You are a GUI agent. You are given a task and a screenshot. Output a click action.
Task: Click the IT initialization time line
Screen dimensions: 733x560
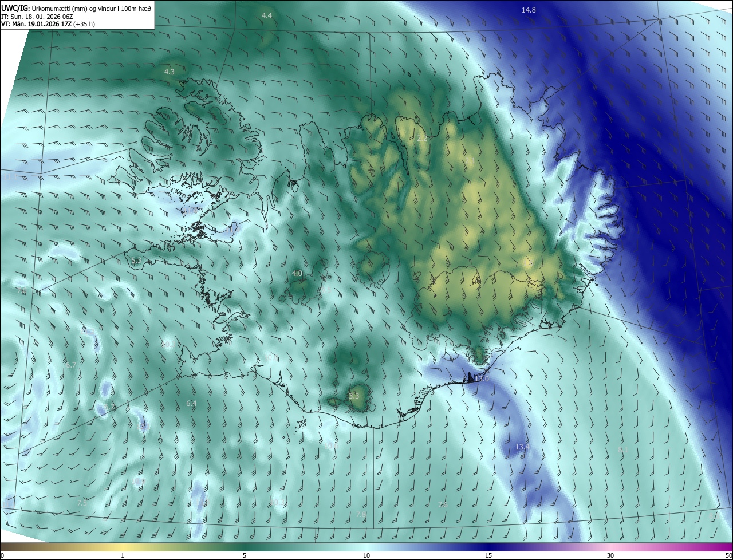pos(36,17)
